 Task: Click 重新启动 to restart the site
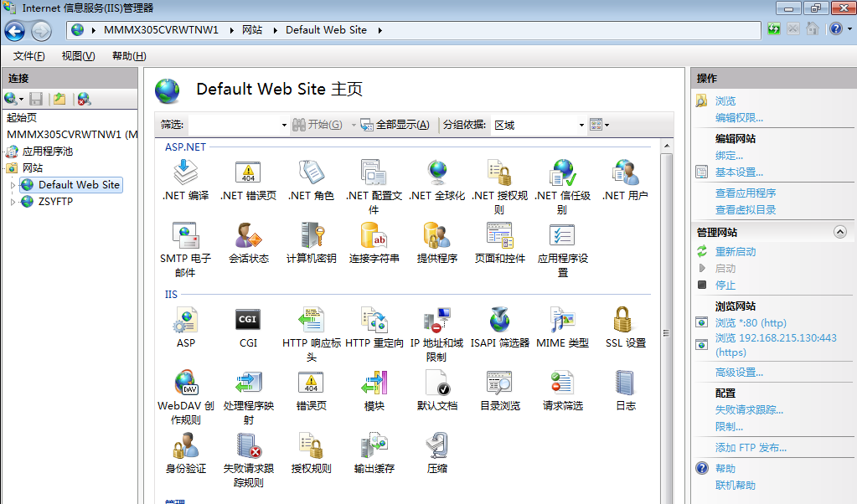(x=736, y=252)
